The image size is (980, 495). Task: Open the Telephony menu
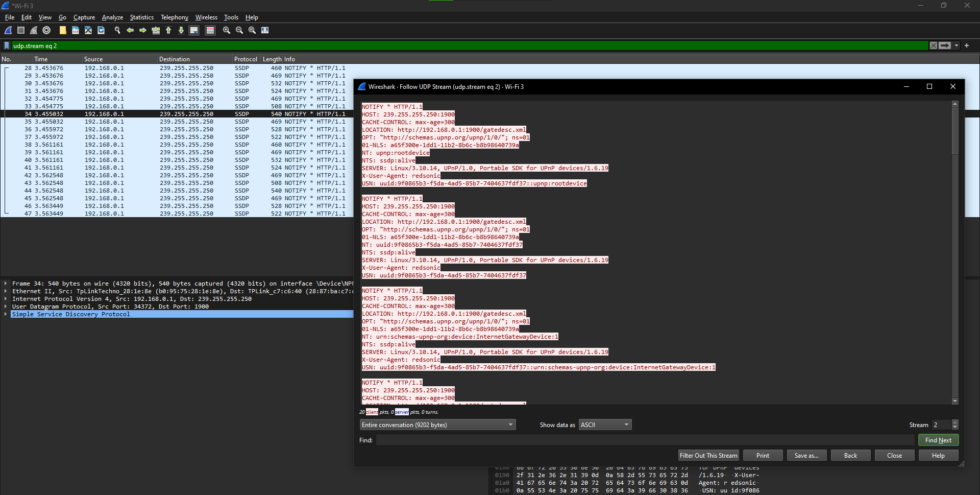click(175, 17)
